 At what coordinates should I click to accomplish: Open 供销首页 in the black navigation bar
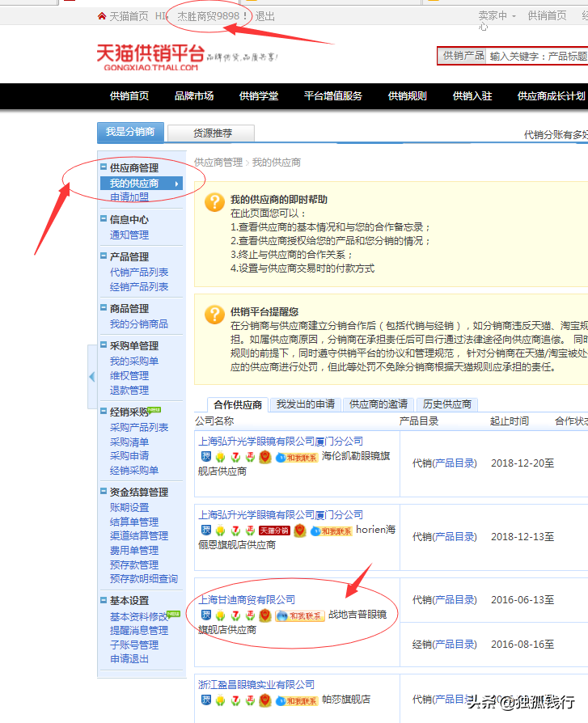(129, 96)
